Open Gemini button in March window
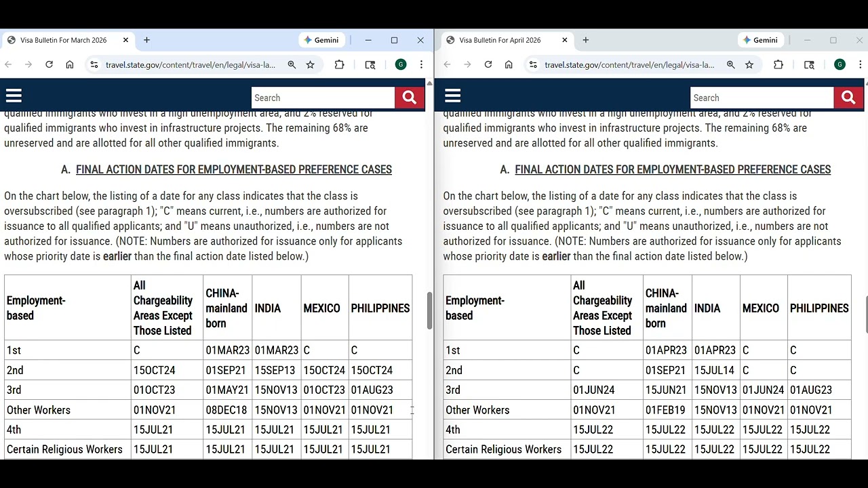This screenshot has width=868, height=488. coord(321,40)
